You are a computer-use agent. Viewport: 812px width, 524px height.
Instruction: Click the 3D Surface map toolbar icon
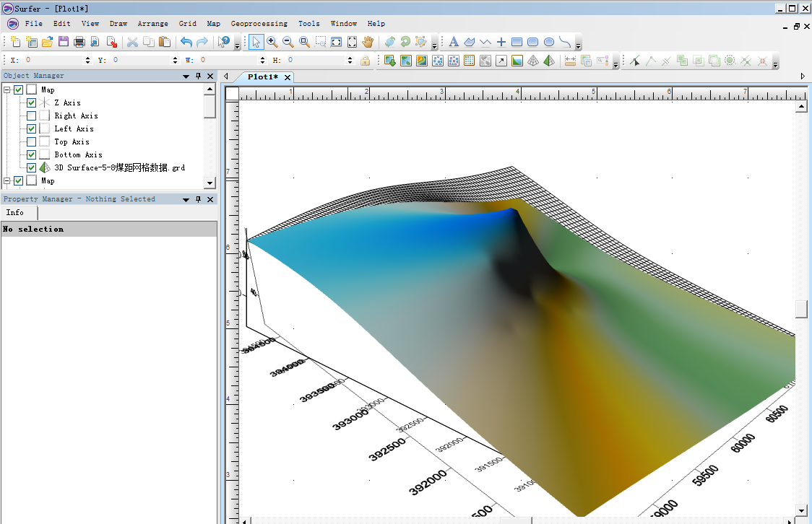(x=549, y=61)
